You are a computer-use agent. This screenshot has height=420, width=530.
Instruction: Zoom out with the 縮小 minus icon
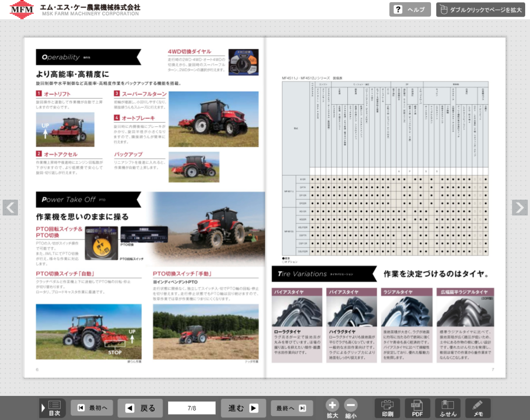(351, 409)
